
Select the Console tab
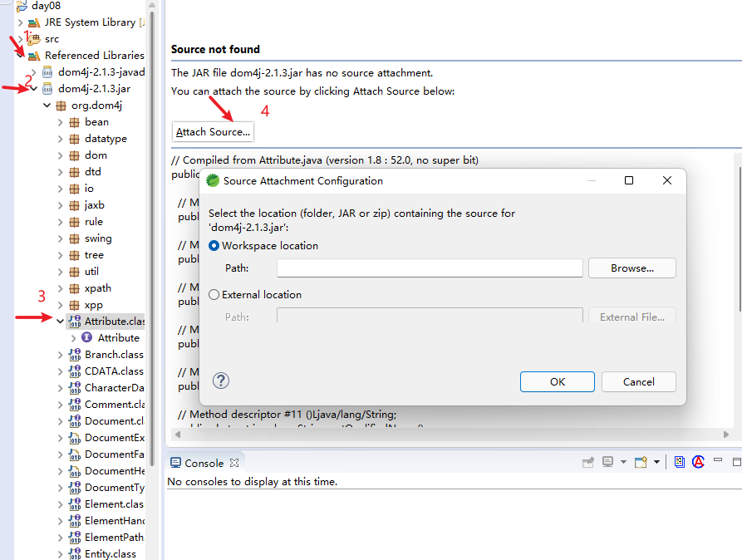(x=204, y=463)
